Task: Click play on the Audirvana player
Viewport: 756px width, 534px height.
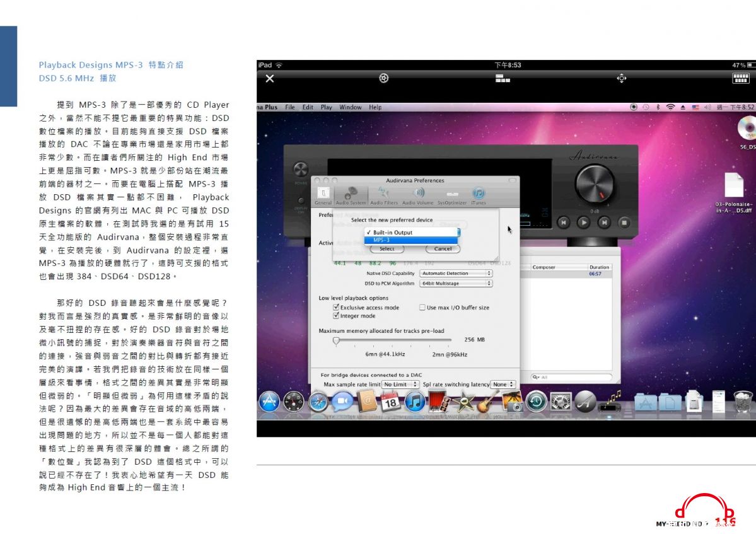Action: tap(583, 222)
